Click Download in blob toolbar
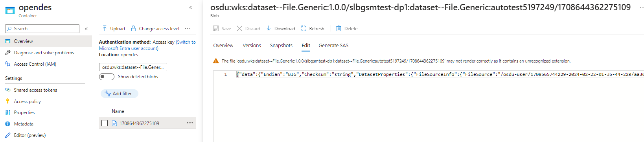Screen dimensions: 644x142 (281, 29)
